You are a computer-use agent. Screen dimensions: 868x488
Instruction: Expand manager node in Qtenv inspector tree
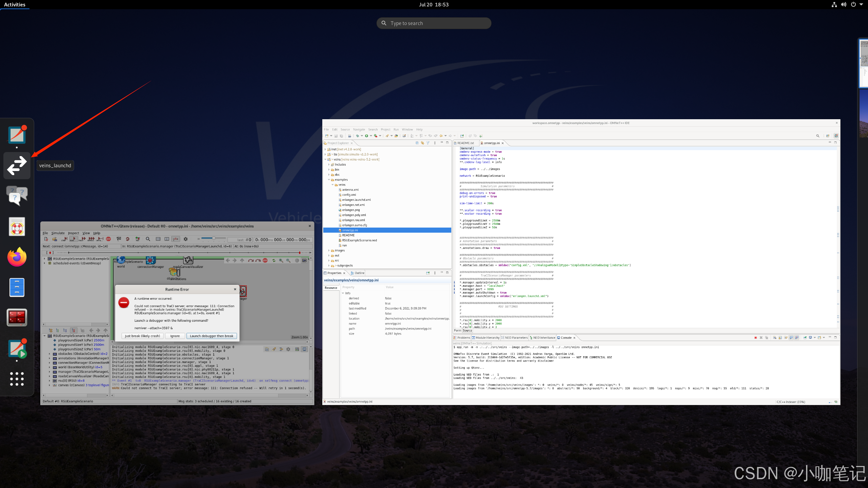[49, 372]
